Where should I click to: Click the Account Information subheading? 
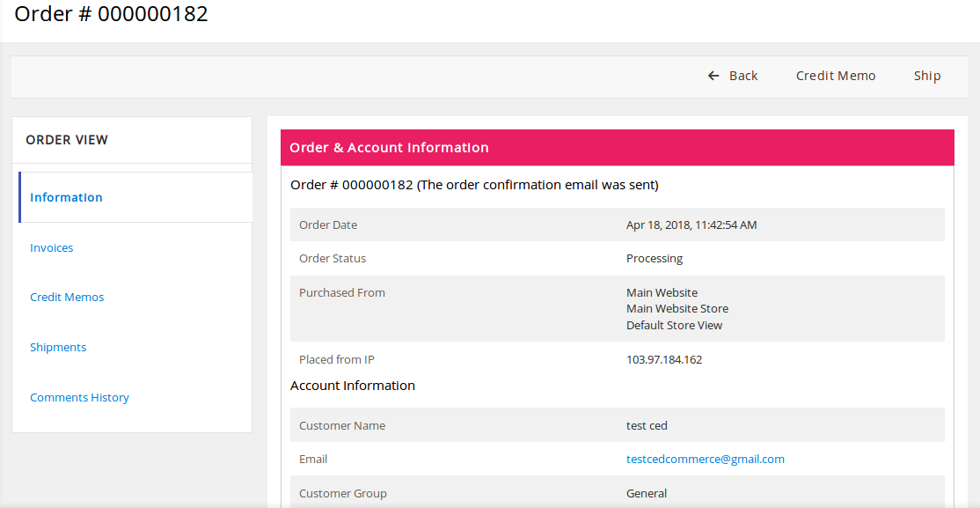352,385
